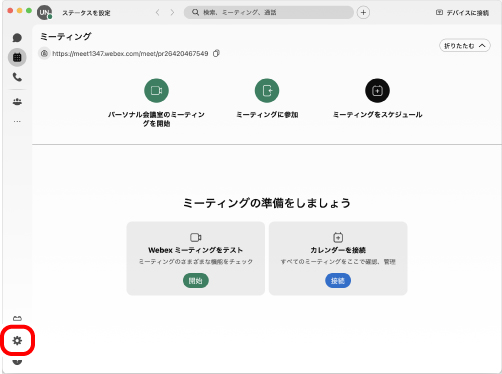The width and height of the screenshot is (502, 374).
Task: Click blue 接続 button in calendar card
Action: coord(338,281)
